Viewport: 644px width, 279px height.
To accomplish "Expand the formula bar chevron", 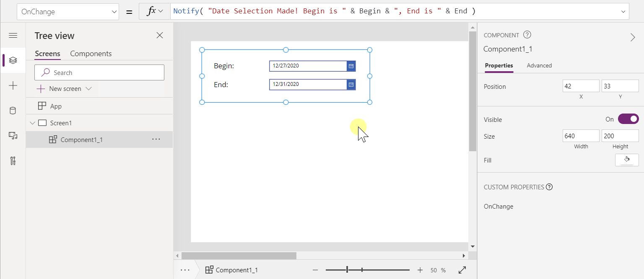I will pyautogui.click(x=623, y=12).
